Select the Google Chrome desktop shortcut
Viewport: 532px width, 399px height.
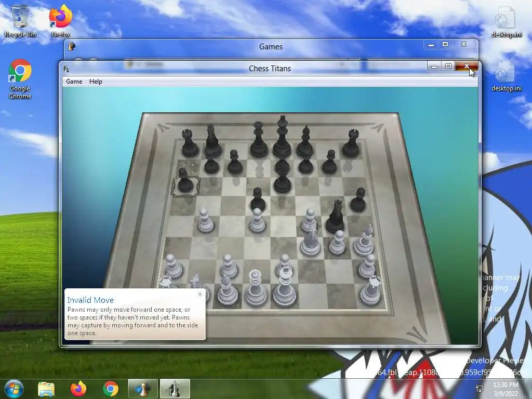pos(20,79)
